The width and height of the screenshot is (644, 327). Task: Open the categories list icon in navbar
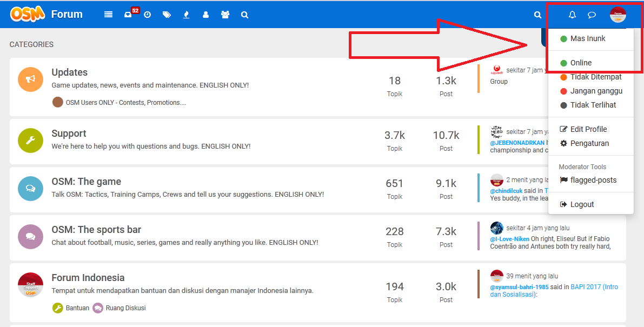tap(109, 15)
